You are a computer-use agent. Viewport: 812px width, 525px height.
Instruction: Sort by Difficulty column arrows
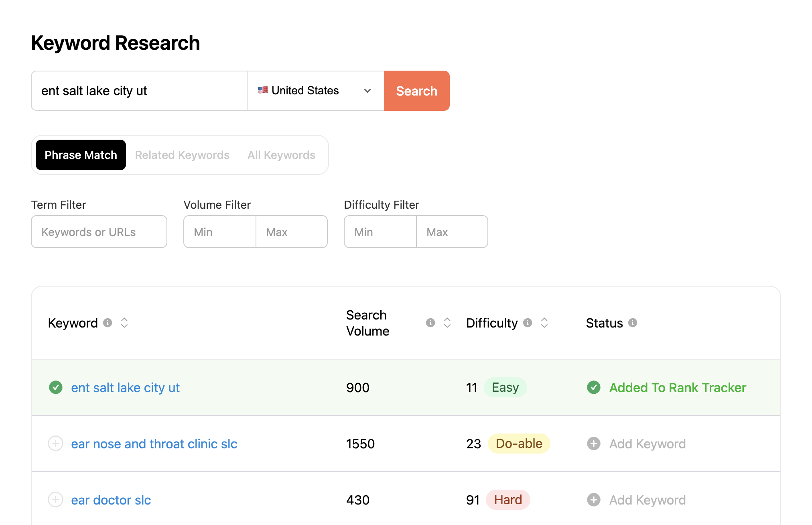pos(544,323)
